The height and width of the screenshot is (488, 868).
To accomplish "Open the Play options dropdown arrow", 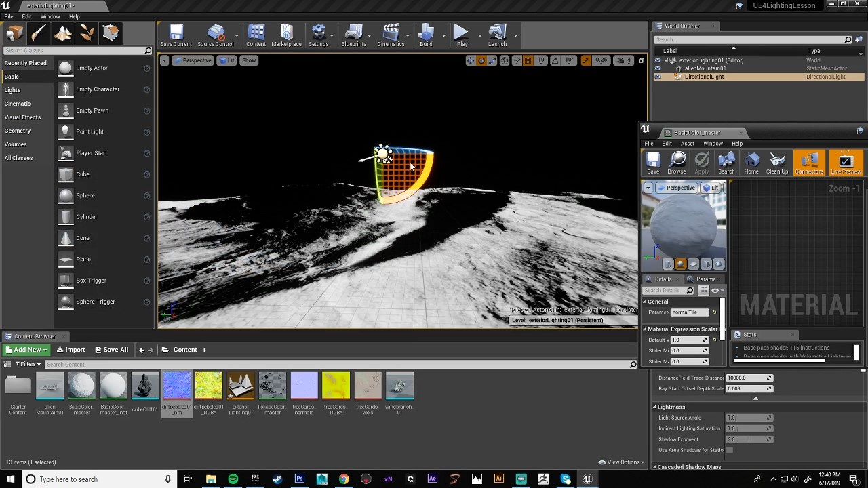I will click(479, 35).
